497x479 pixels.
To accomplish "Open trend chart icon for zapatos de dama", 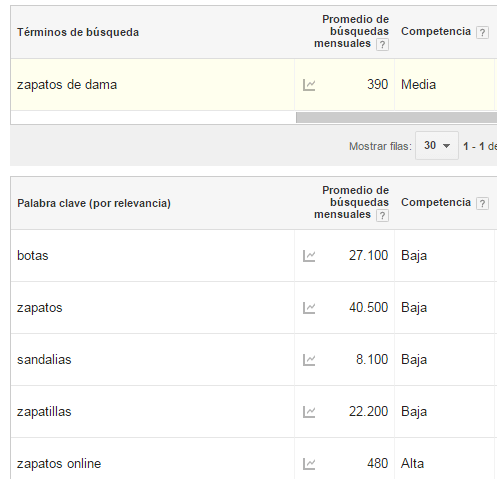I will coord(309,85).
